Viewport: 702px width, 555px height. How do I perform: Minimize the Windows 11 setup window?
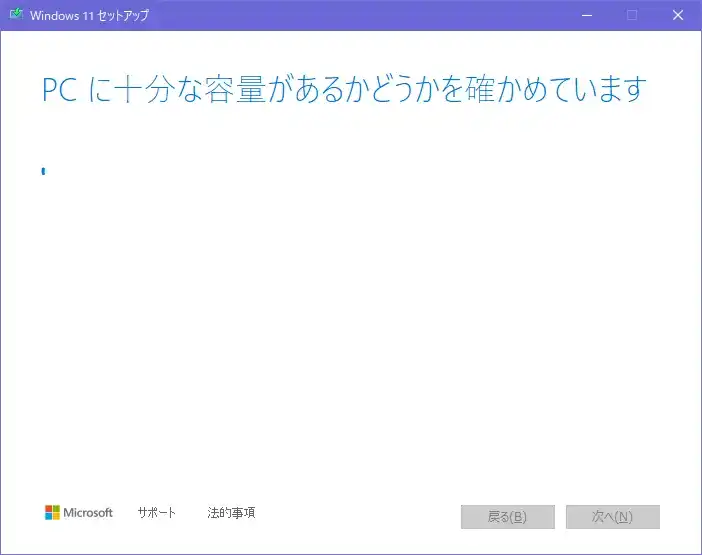click(x=586, y=15)
